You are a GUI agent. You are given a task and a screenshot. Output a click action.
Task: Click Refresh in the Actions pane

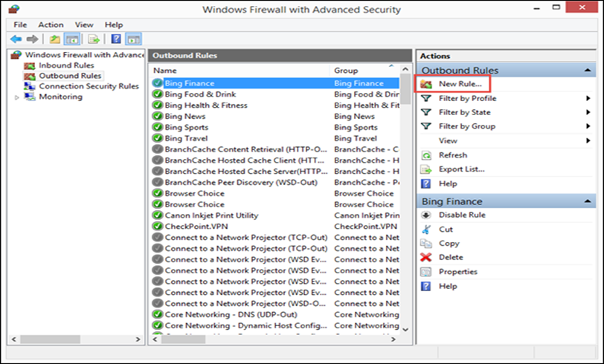[453, 155]
